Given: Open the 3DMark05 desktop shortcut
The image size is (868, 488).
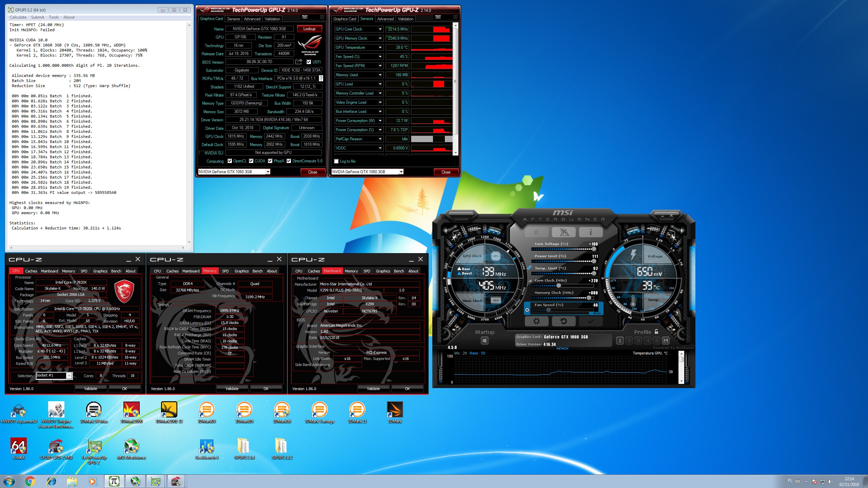Looking at the screenshot, I should (244, 413).
